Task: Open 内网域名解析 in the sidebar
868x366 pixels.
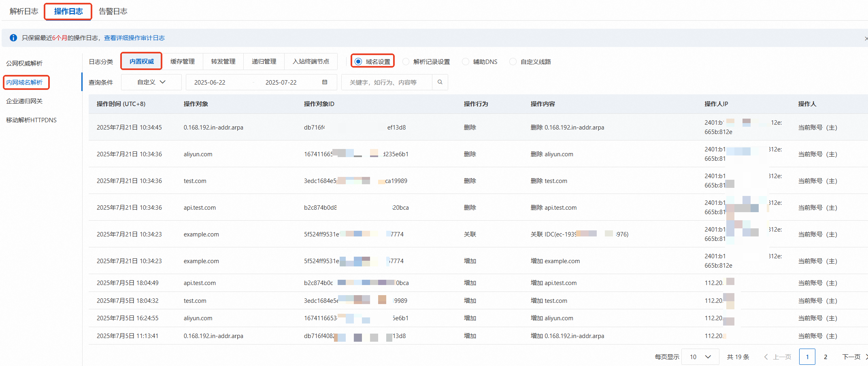Action: (x=24, y=82)
